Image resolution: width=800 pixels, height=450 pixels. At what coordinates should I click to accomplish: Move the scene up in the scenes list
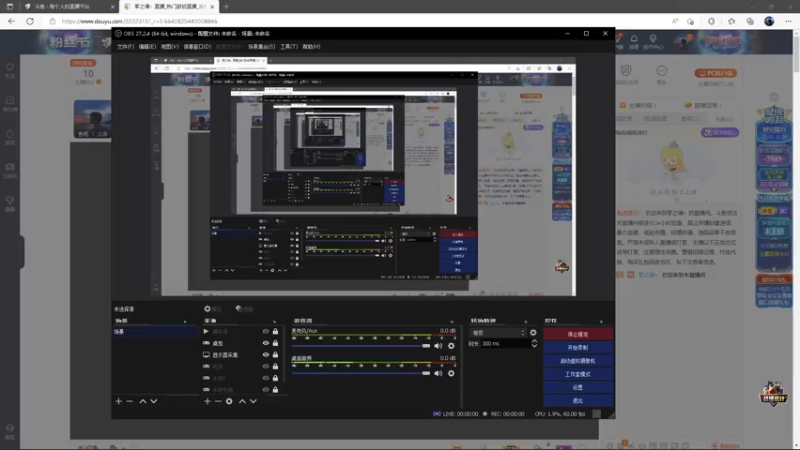(x=143, y=402)
